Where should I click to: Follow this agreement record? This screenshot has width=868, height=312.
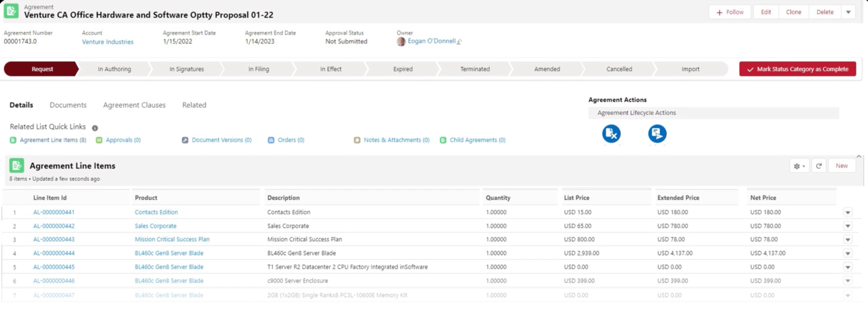[x=730, y=12]
